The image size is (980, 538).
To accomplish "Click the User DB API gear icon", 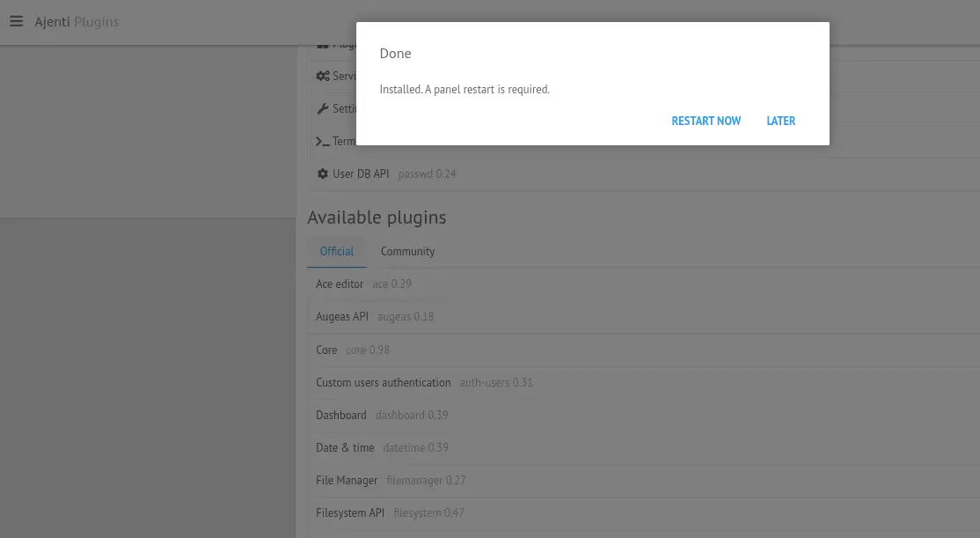I will pos(323,174).
